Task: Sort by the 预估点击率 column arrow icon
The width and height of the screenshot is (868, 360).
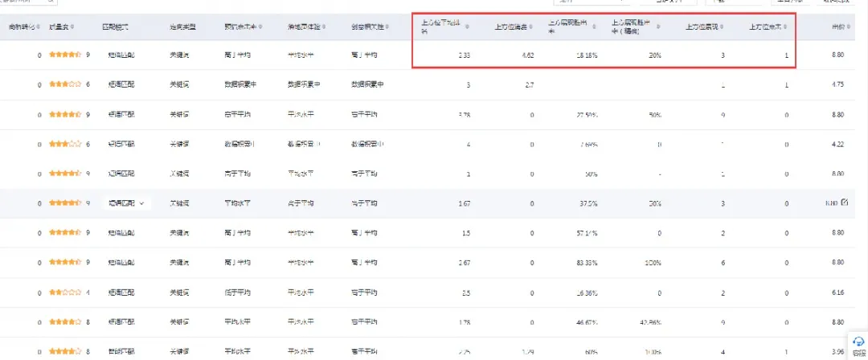Action: tap(260, 27)
